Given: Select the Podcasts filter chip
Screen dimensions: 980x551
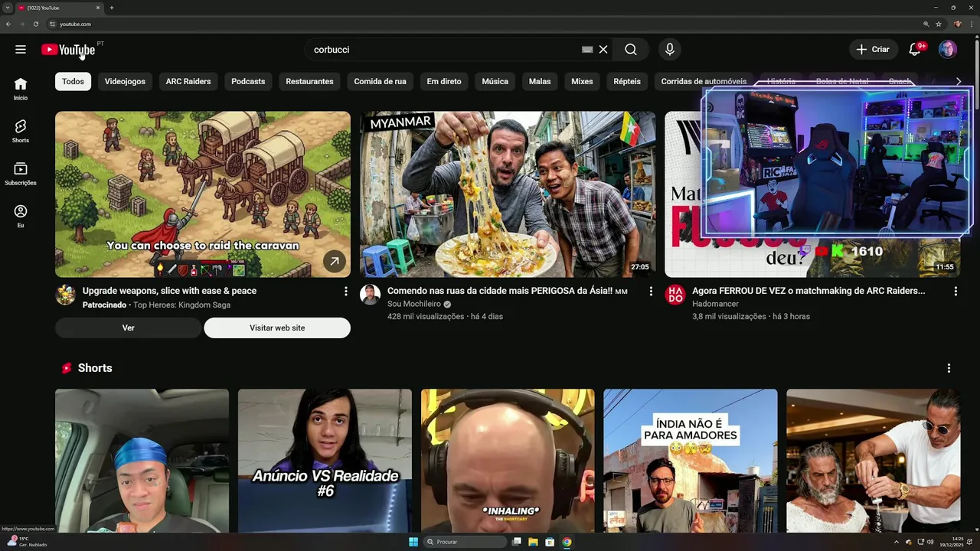Looking at the screenshot, I should (248, 81).
